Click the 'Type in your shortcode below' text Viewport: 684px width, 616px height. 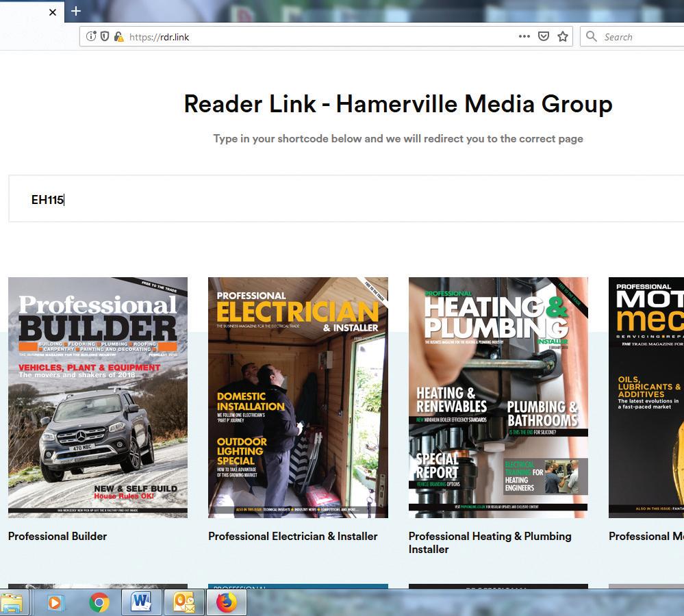click(398, 139)
